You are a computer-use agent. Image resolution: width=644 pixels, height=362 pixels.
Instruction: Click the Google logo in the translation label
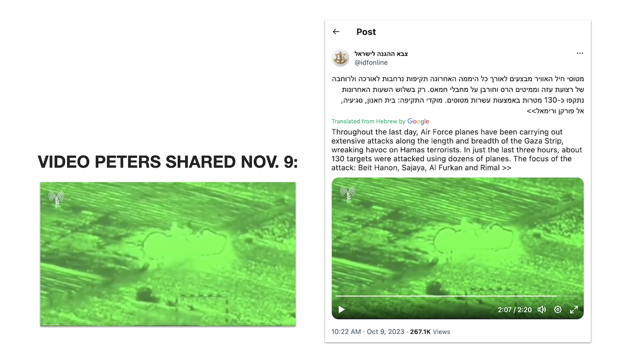[x=418, y=121]
